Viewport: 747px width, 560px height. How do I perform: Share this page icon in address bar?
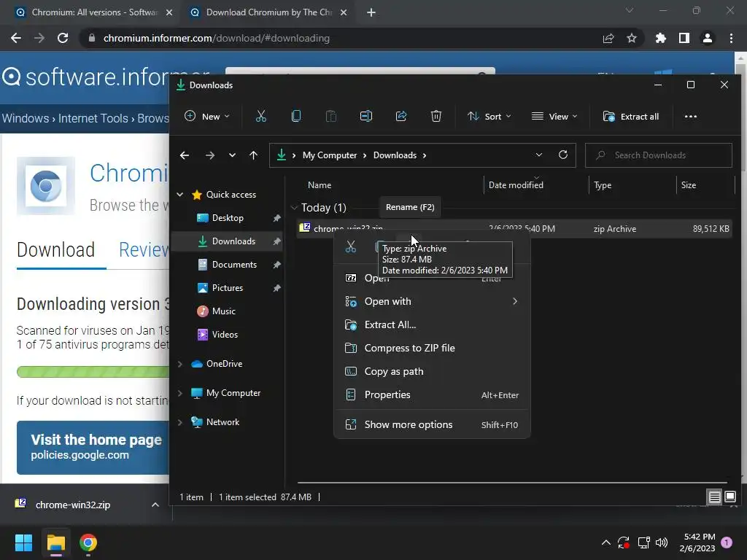point(608,38)
